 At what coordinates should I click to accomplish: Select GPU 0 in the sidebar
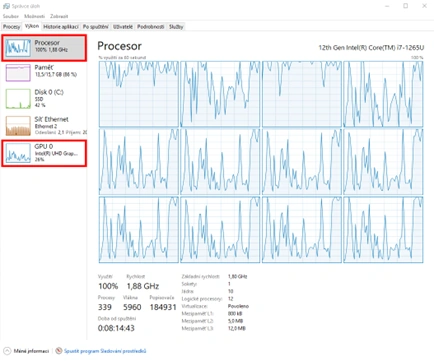coord(44,153)
